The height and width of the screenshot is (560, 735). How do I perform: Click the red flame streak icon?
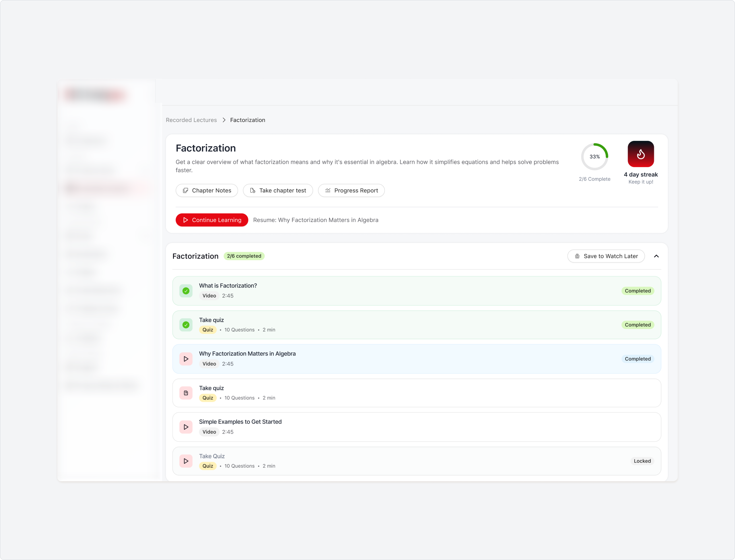point(640,154)
